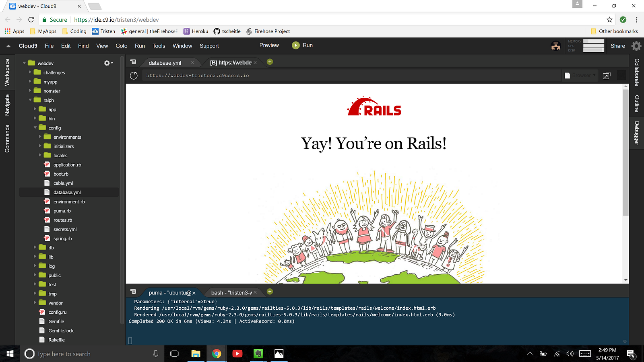The image size is (644, 362).
Task: Open File Explorer from the taskbar
Action: pos(196,354)
